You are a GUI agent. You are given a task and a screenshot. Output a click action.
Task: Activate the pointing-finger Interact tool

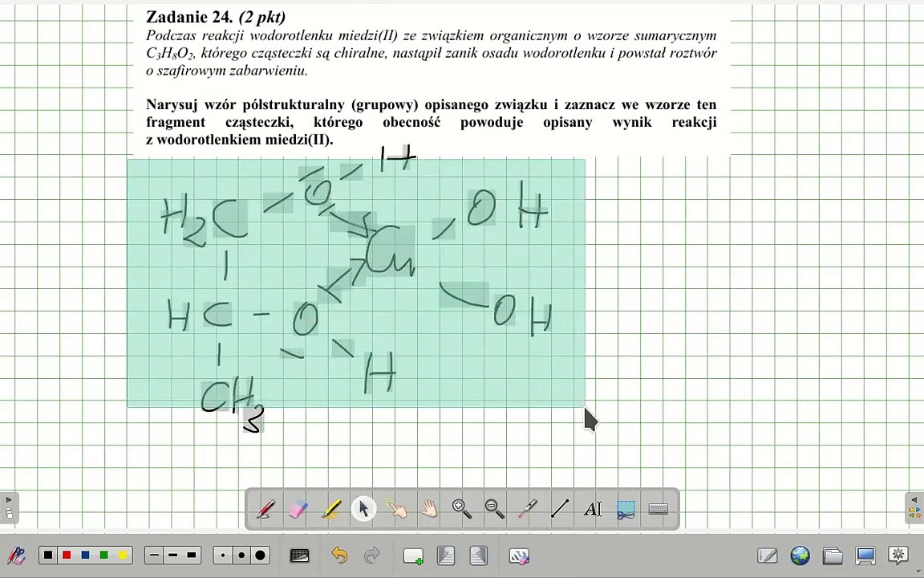pyautogui.click(x=396, y=509)
